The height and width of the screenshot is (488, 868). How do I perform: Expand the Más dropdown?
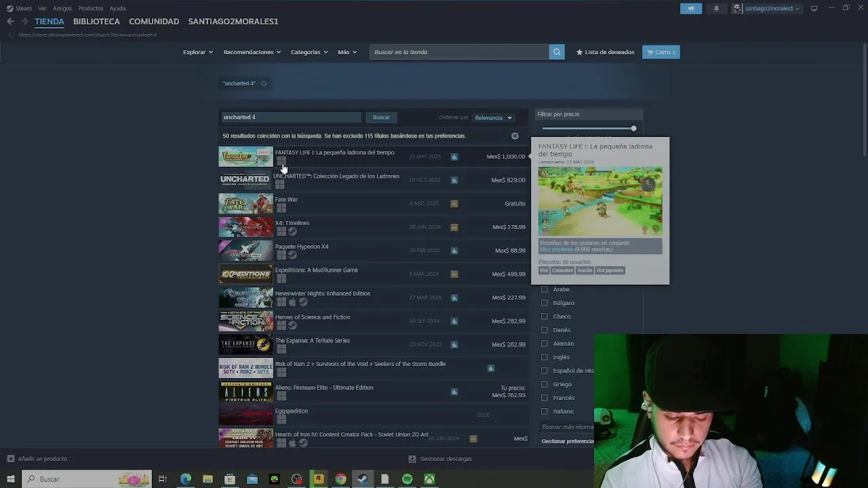(x=347, y=52)
